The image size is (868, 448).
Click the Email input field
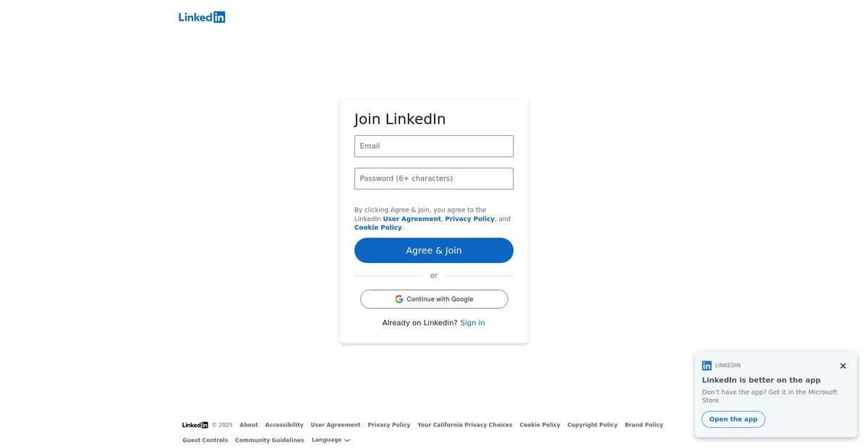pos(434,146)
